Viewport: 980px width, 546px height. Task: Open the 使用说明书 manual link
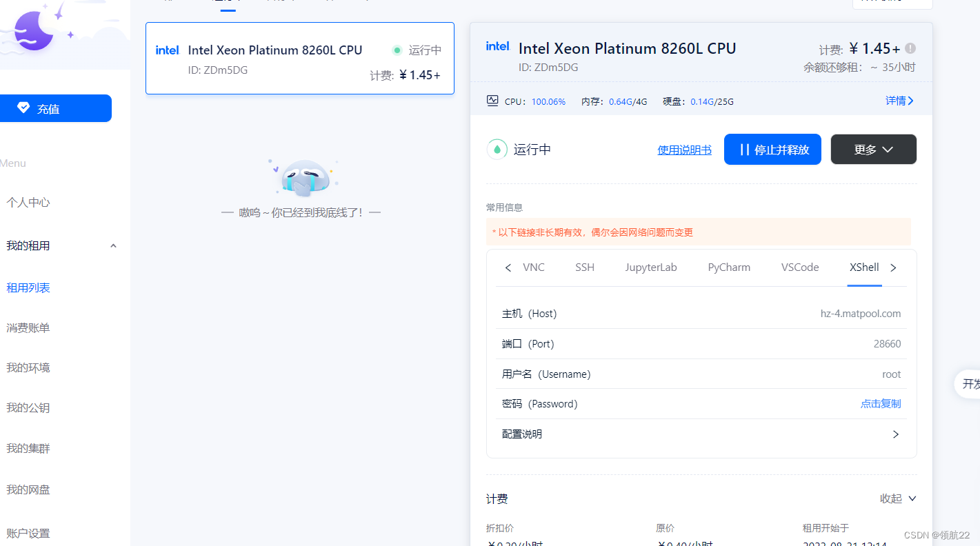point(684,150)
